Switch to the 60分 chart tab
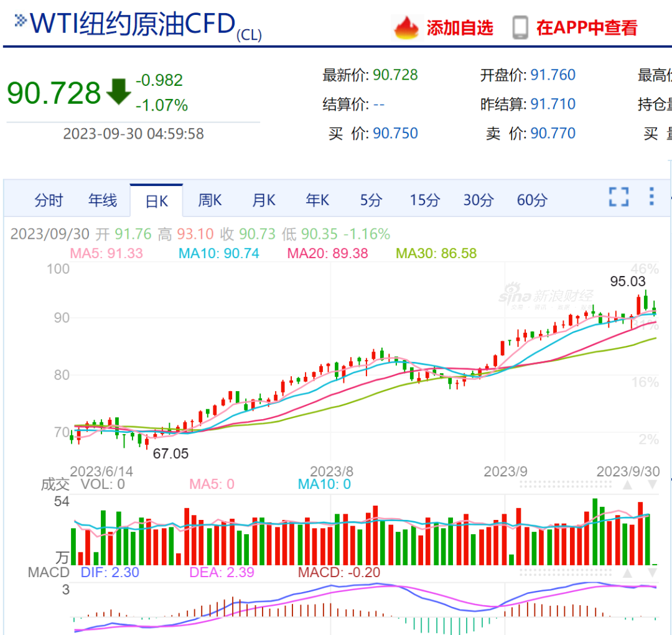 tap(532, 200)
